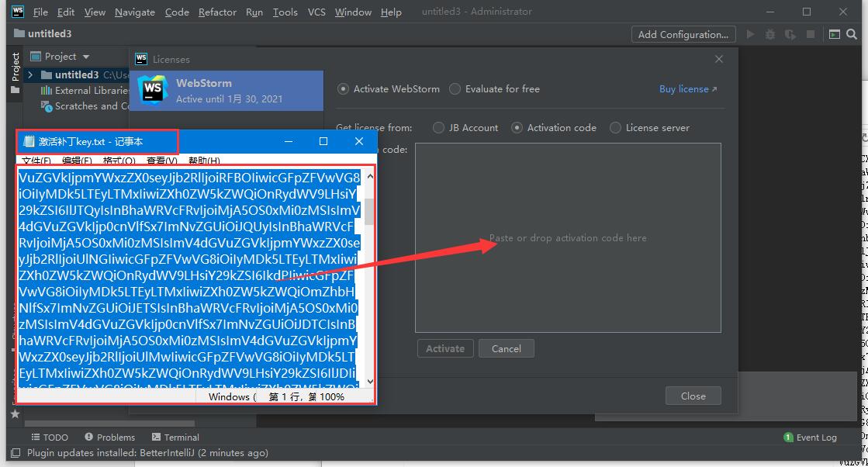Open the Navigate menu
The height and width of the screenshot is (467, 868).
[x=134, y=12]
